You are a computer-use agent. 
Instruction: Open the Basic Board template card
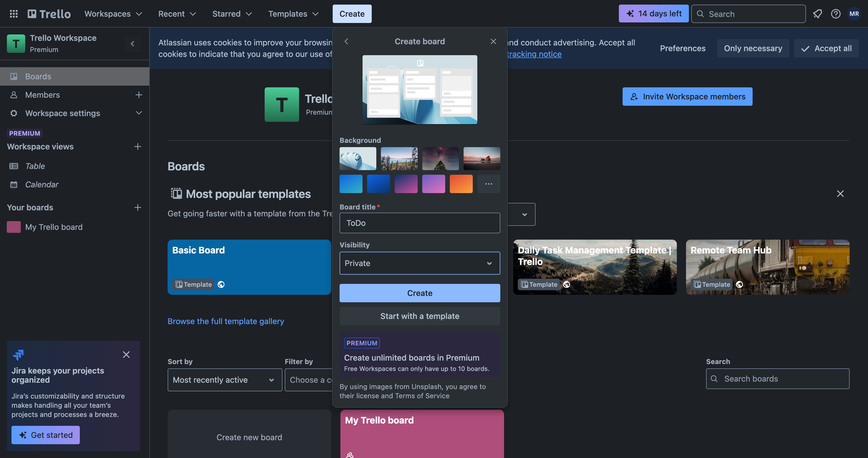pos(249,267)
